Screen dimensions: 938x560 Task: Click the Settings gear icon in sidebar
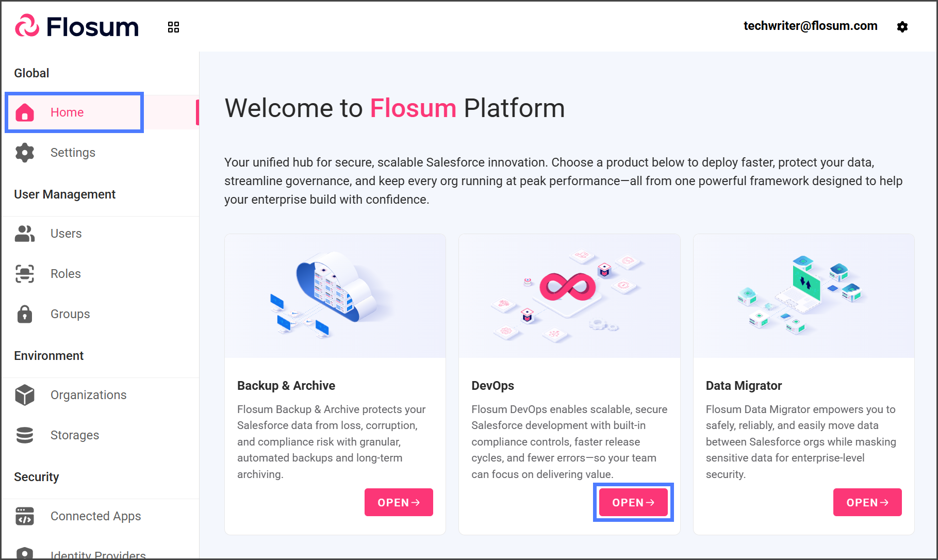tap(25, 153)
